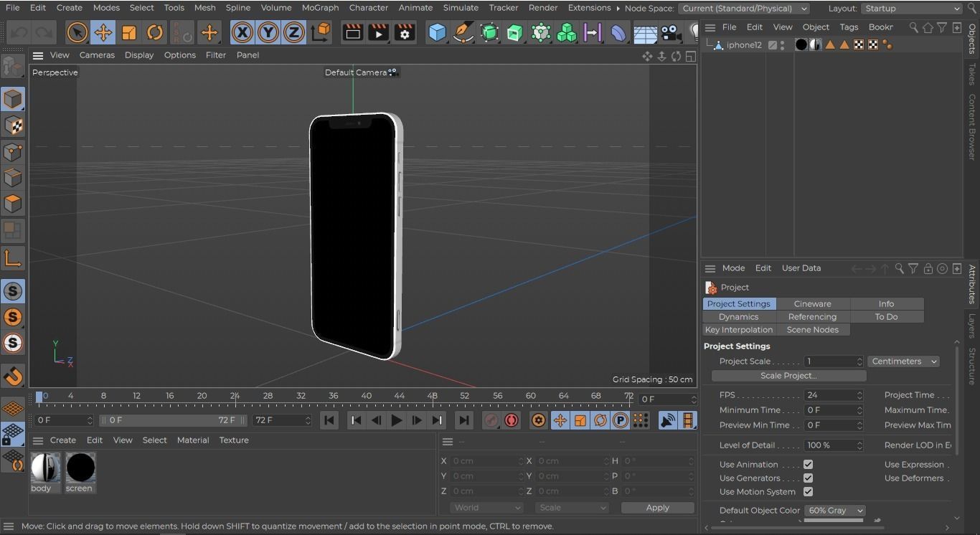
Task: Add a Subdivision Surface generator
Action: [x=489, y=32]
